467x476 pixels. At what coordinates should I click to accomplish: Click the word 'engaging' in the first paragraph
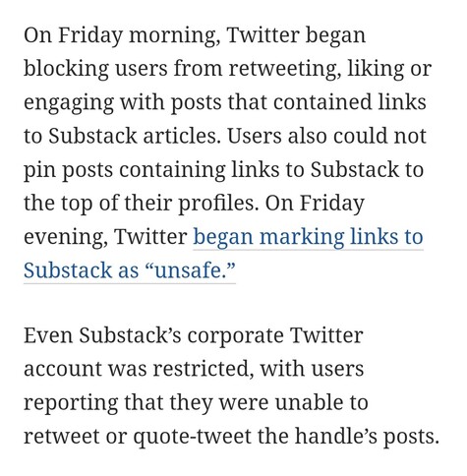pyautogui.click(x=69, y=103)
